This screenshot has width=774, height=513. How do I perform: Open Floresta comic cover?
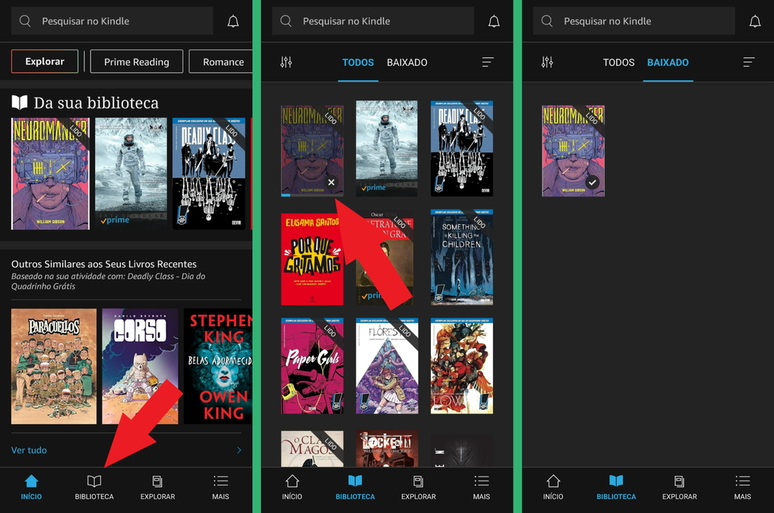coord(387,366)
